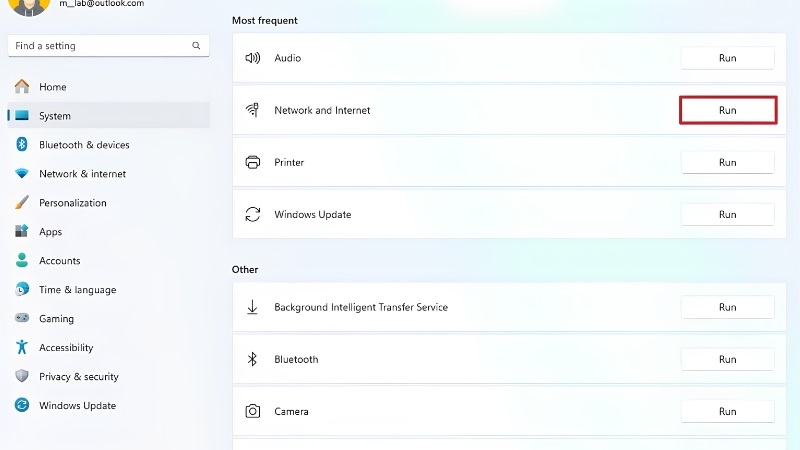The image size is (800, 450).
Task: Click the Accessibility figure icon
Action: [21, 347]
